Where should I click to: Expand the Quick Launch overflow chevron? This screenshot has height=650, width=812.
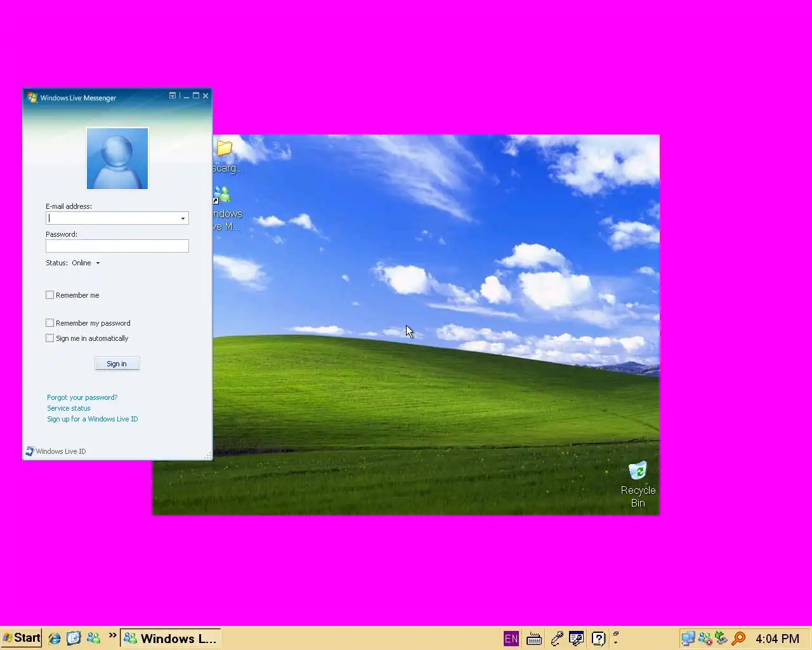coord(113,635)
